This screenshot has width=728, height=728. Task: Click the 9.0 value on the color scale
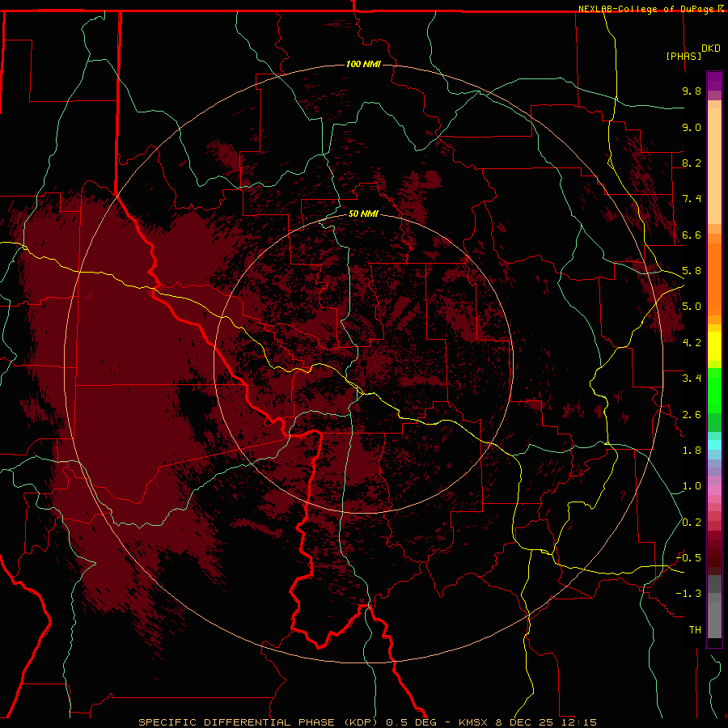click(692, 127)
